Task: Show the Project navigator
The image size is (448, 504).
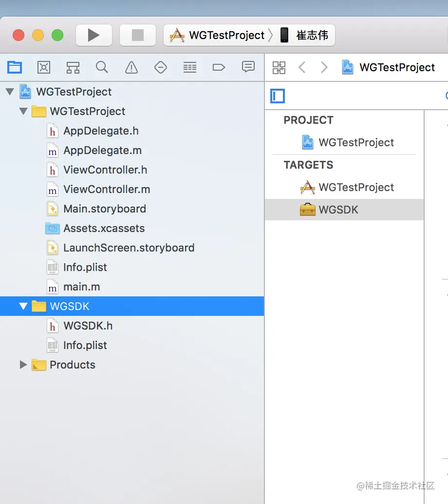Action: coord(15,67)
